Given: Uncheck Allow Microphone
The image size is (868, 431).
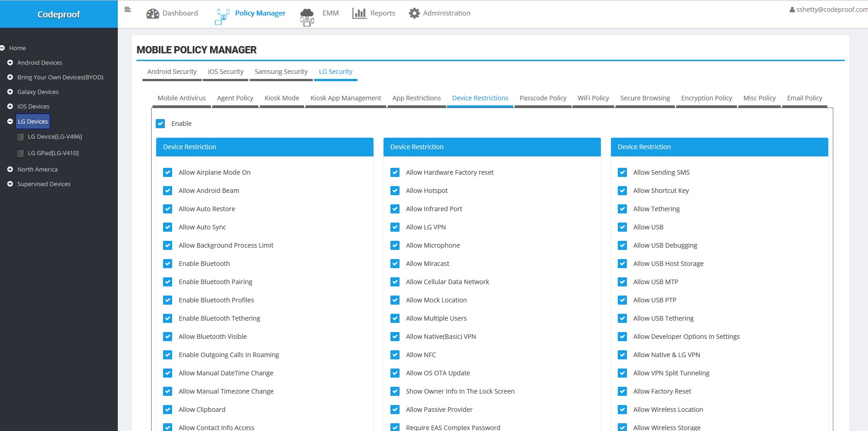Looking at the screenshot, I should pos(395,245).
